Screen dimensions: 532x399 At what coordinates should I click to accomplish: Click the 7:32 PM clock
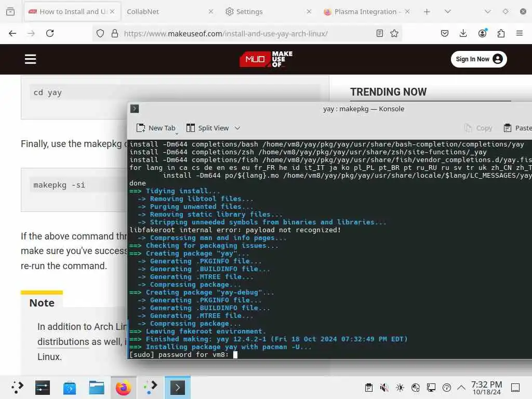click(x=486, y=388)
